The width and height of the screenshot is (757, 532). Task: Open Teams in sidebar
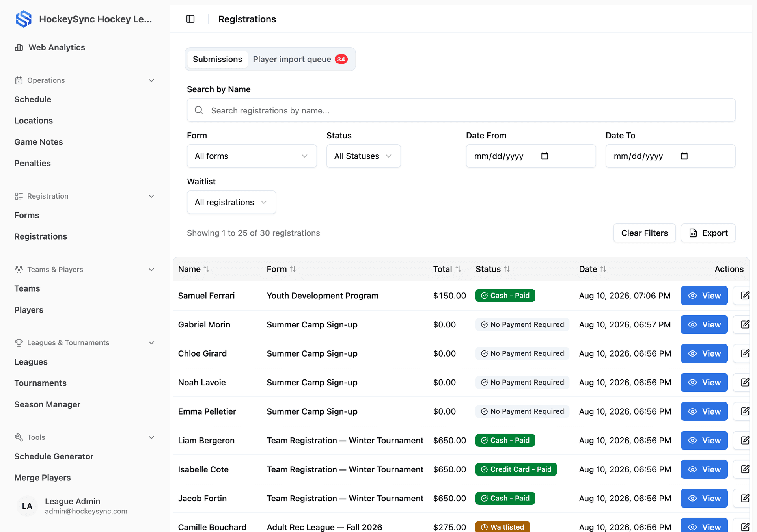pyautogui.click(x=27, y=288)
